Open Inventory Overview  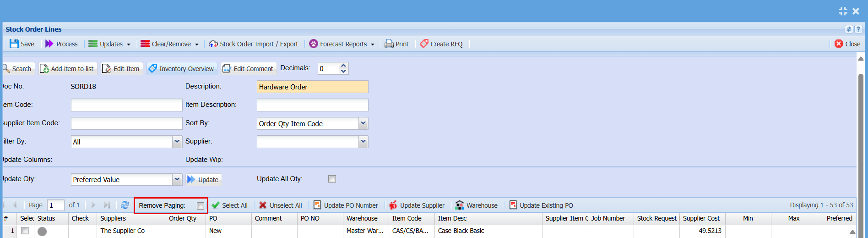pyautogui.click(x=181, y=69)
